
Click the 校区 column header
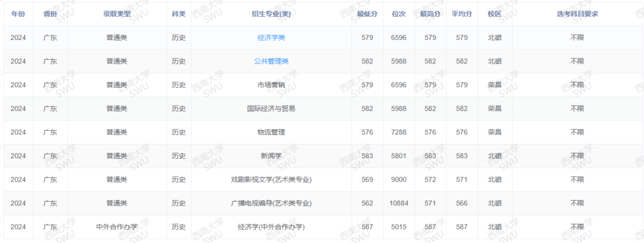[495, 14]
